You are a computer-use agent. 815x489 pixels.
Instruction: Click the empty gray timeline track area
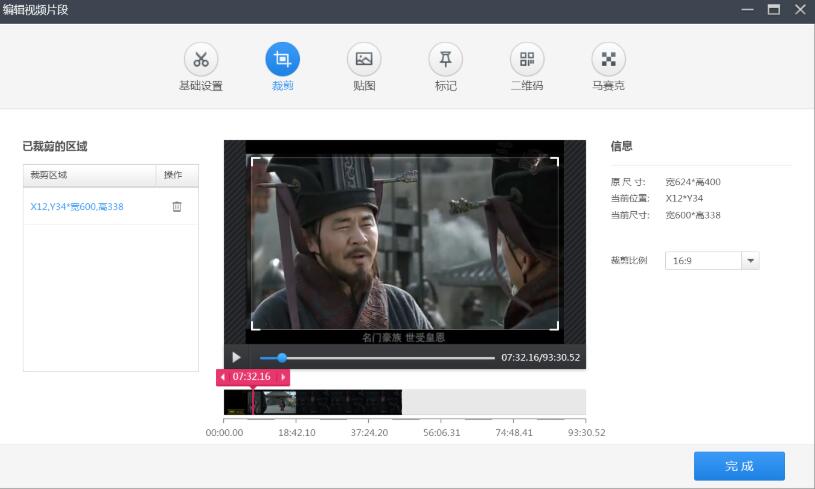494,402
